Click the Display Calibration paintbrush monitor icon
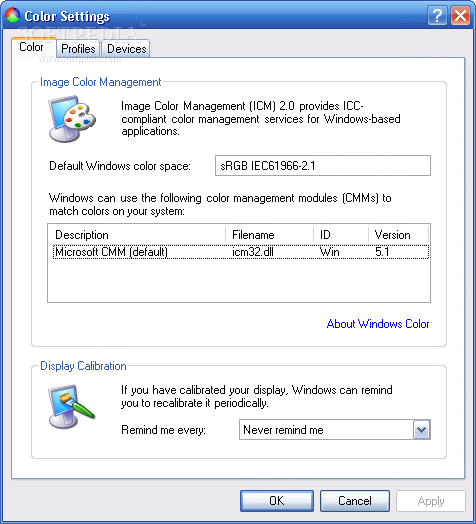Screen dimensions: 476x524 (x=72, y=406)
